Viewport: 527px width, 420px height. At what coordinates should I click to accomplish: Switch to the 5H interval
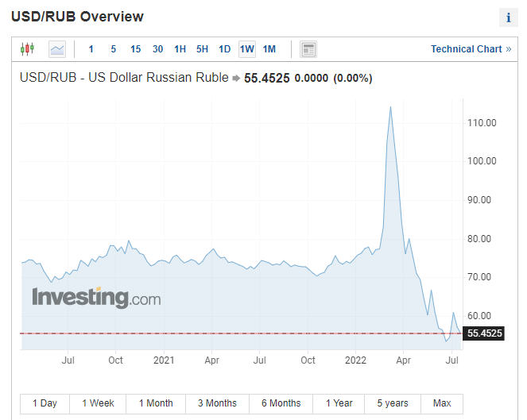click(203, 49)
